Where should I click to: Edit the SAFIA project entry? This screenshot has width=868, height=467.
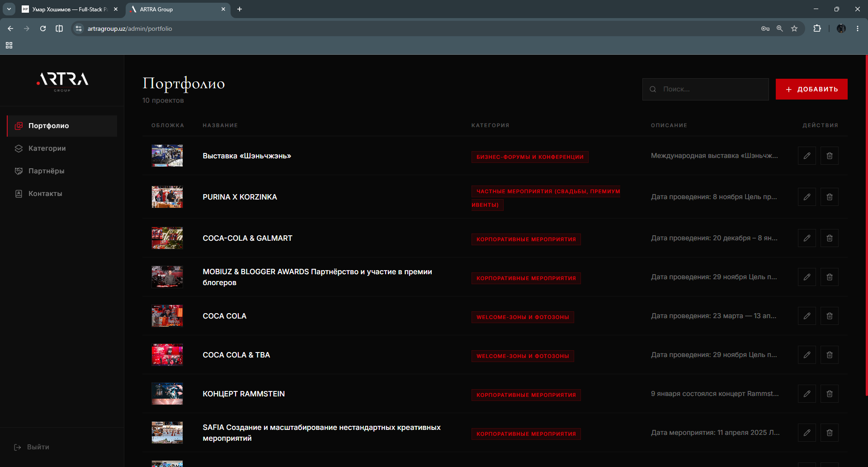tap(807, 433)
